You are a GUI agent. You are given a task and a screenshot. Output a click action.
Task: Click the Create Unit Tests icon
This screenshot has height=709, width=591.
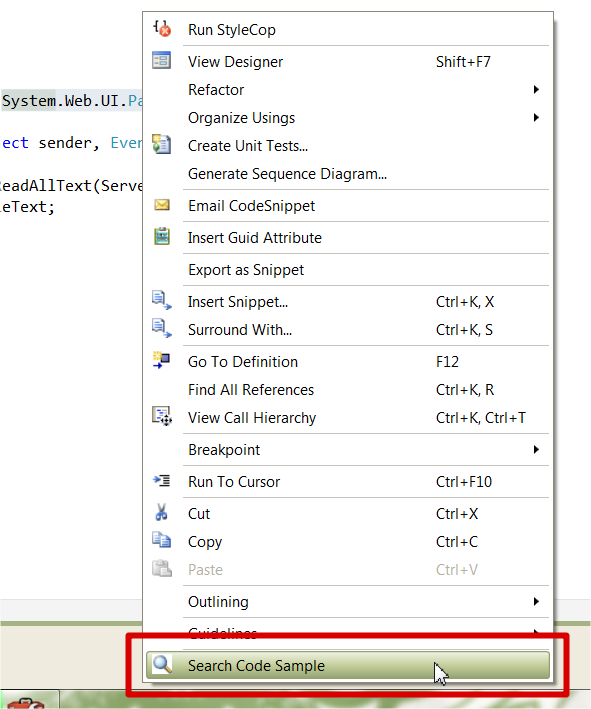161,144
